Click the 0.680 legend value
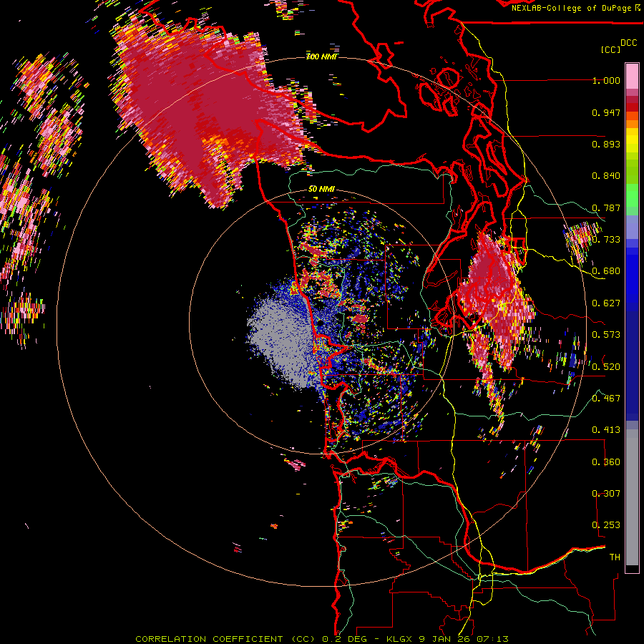Viewport: 644px width, 644px height. click(x=606, y=271)
